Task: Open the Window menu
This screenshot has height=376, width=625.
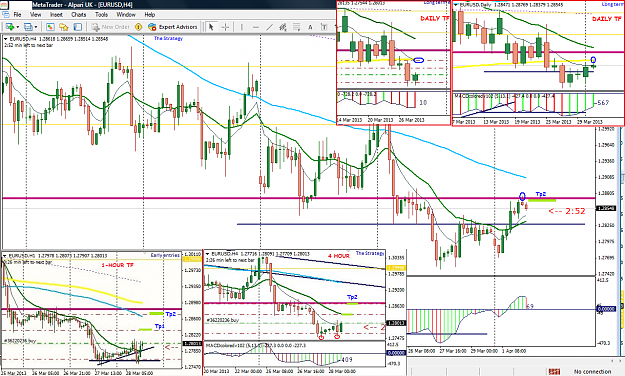Action: coord(126,15)
